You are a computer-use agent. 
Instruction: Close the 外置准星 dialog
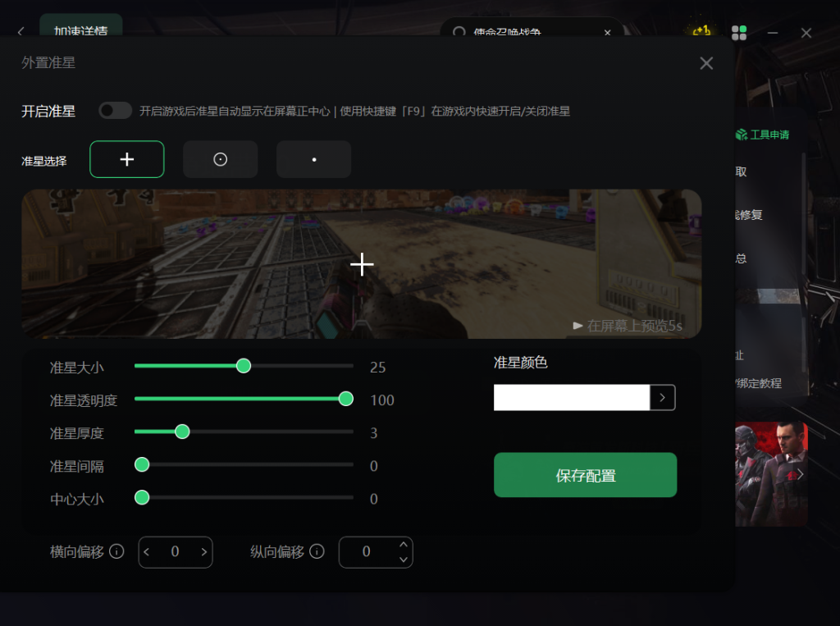(x=706, y=63)
